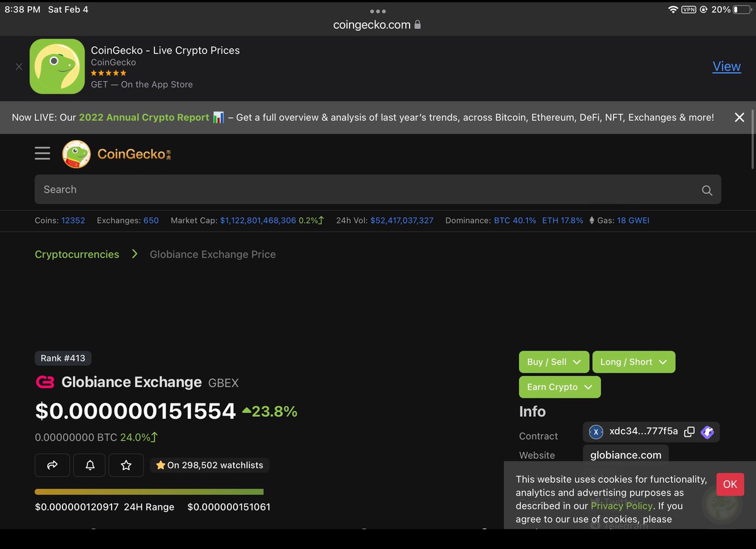756x549 pixels.
Task: Click the Exchanges count 650
Action: click(151, 220)
